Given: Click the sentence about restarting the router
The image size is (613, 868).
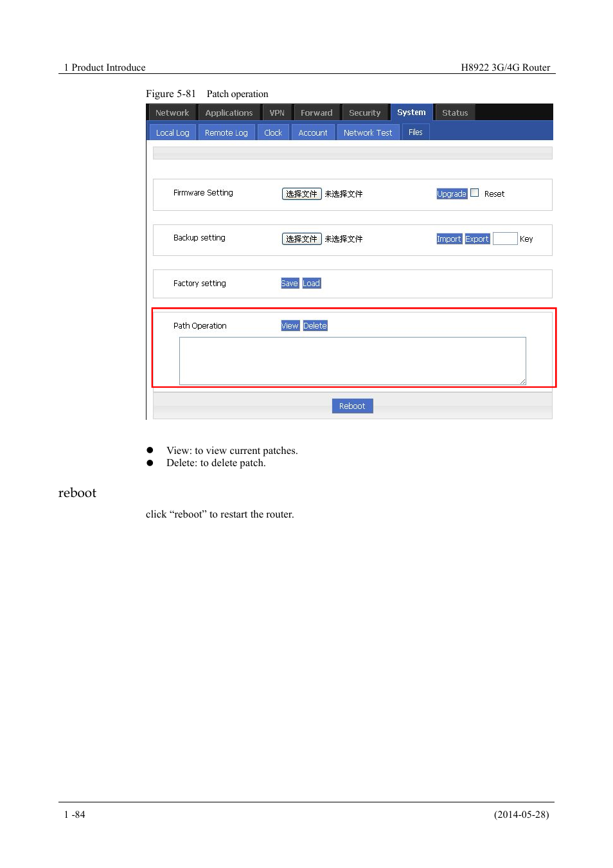Looking at the screenshot, I should [x=220, y=514].
